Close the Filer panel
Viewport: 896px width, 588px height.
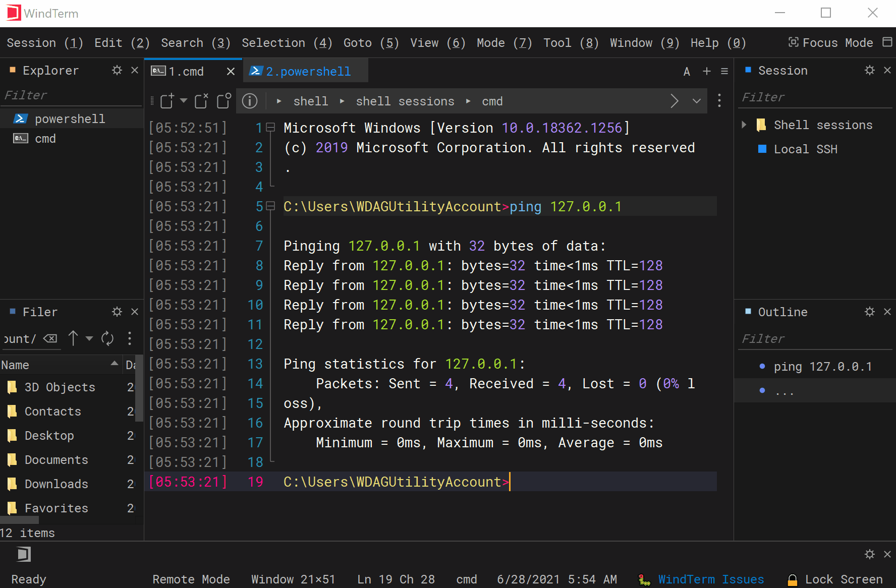point(135,312)
